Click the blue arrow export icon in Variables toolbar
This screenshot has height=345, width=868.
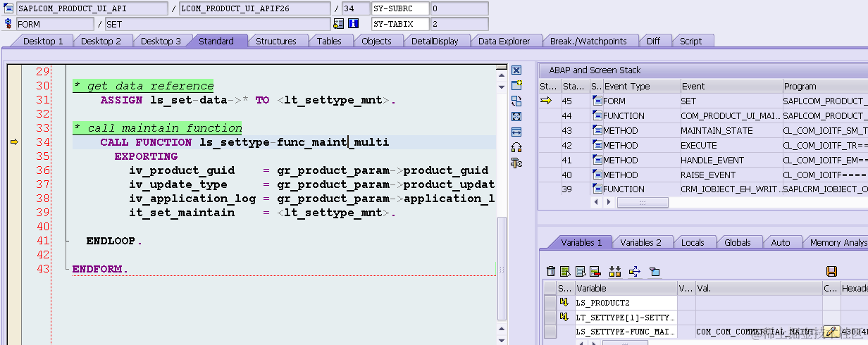coord(634,271)
